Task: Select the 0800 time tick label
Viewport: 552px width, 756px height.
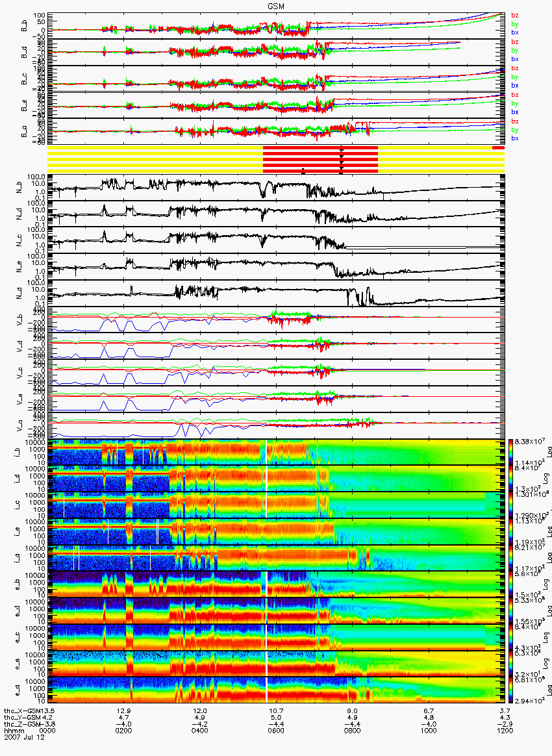Action: (x=353, y=731)
